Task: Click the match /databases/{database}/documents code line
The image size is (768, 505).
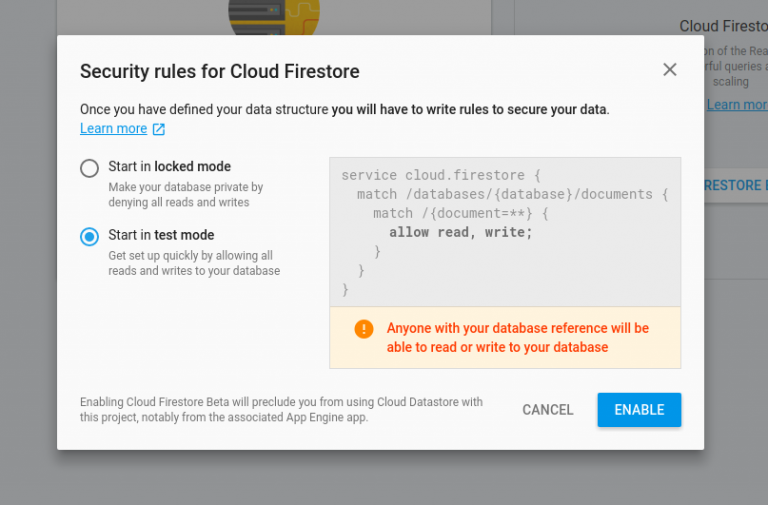Action: 512,194
